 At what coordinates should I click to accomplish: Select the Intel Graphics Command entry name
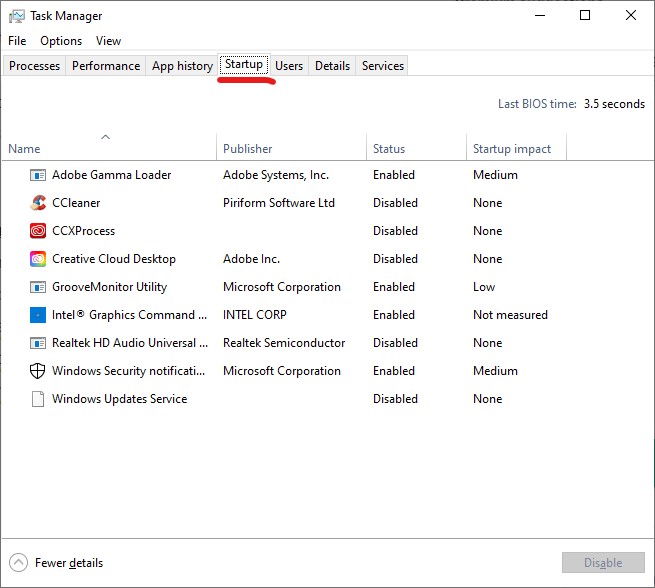(129, 315)
